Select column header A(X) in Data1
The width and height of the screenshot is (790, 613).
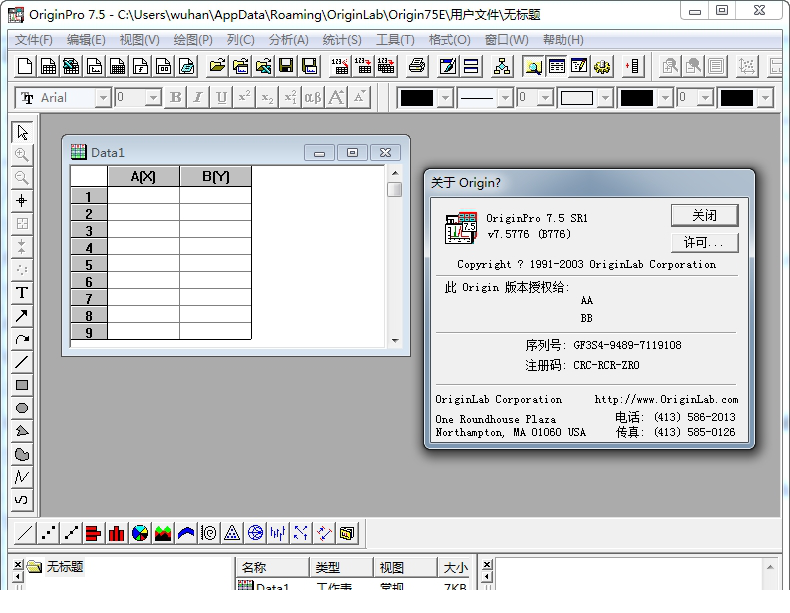click(143, 177)
